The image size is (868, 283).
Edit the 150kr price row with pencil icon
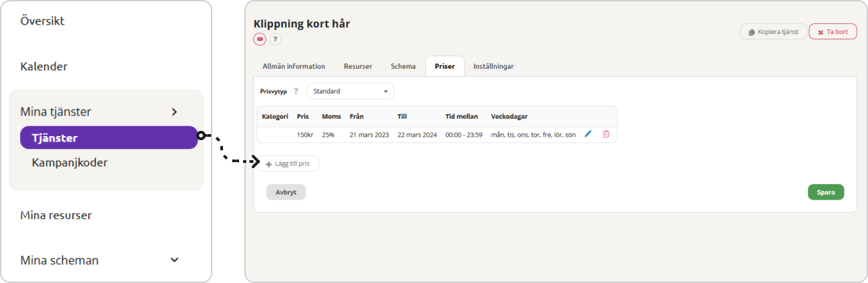pos(588,134)
